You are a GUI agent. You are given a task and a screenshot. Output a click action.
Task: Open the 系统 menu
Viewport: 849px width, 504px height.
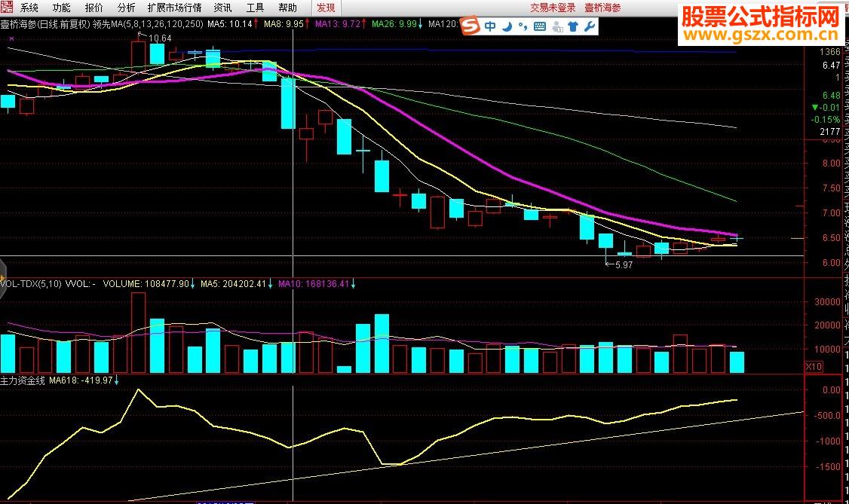pyautogui.click(x=29, y=8)
